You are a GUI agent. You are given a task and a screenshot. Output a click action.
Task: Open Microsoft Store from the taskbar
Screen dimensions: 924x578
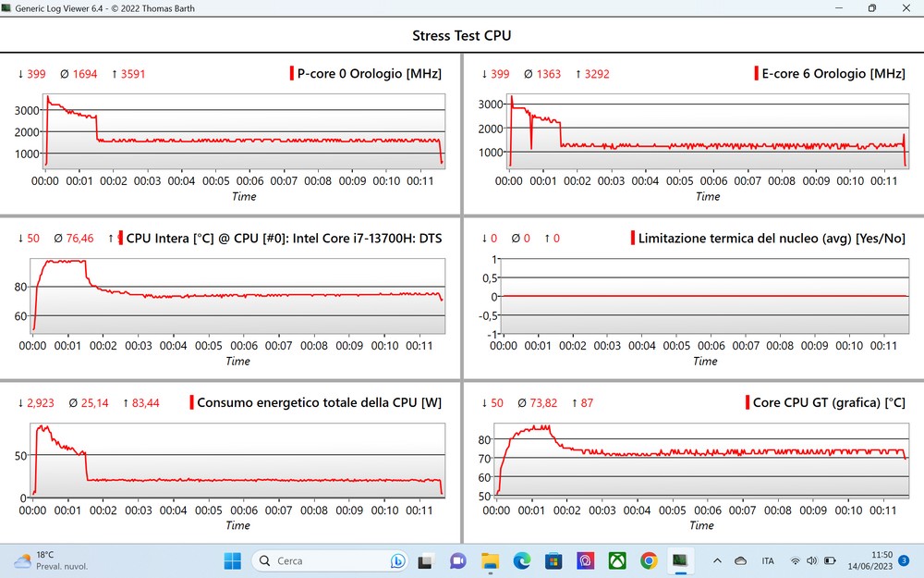click(x=553, y=560)
